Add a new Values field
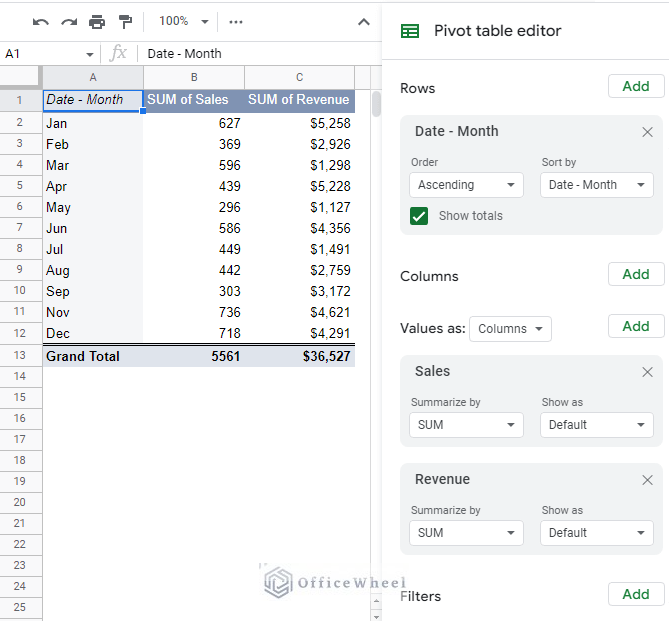The height and width of the screenshot is (621, 669). pos(636,326)
